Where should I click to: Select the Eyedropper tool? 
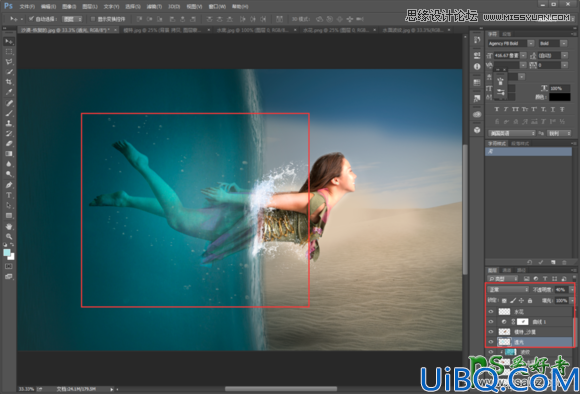click(9, 92)
